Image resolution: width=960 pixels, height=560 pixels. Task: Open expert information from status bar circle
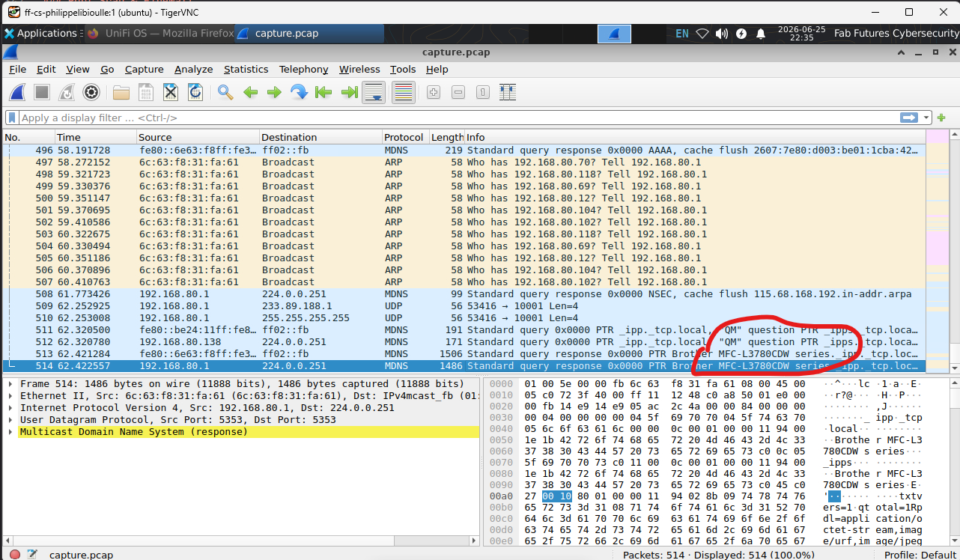tap(15, 554)
